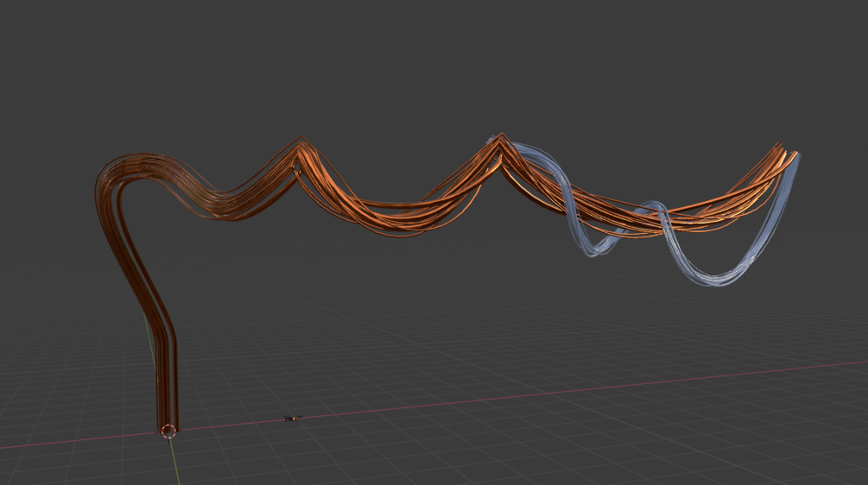The width and height of the screenshot is (868, 485).
Task: Click the red-white 3D cursor at the origin
Action: 168,431
